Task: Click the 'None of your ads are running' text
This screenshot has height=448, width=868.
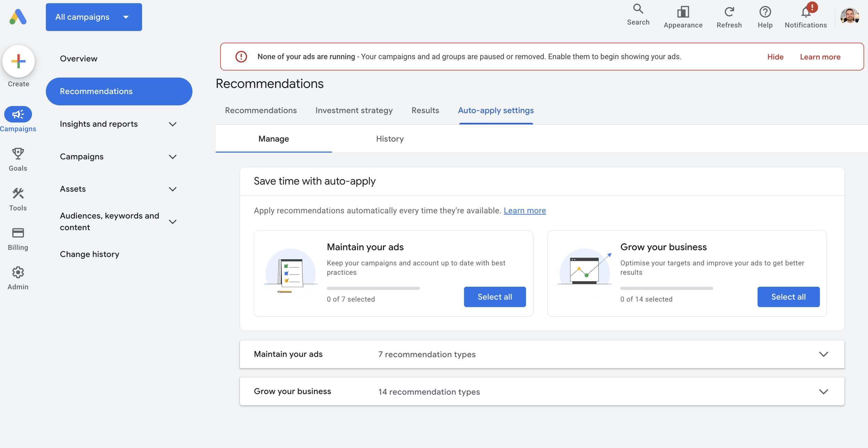Action: (306, 57)
